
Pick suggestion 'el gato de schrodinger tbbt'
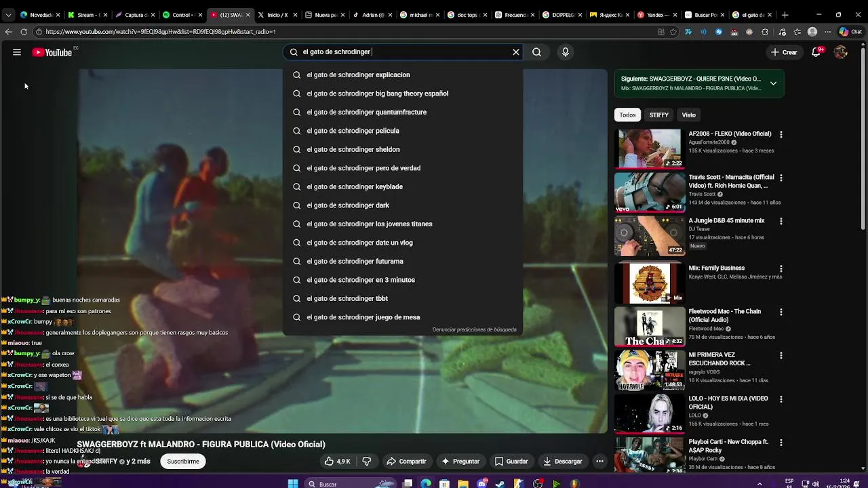(x=403, y=298)
